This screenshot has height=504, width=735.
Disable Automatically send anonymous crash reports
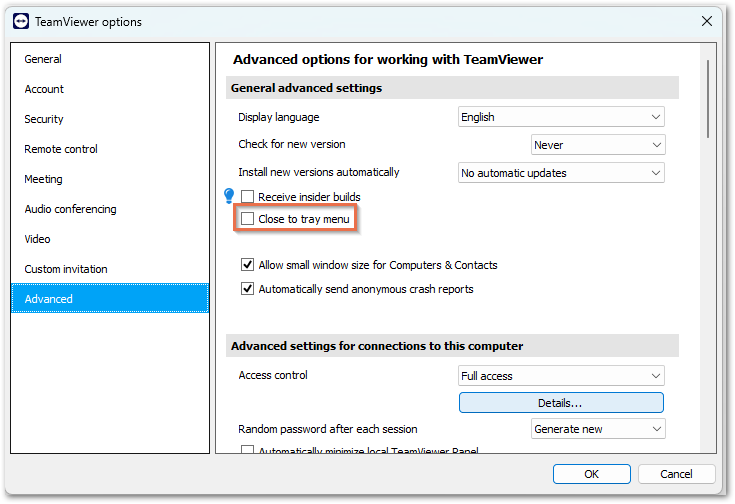point(248,289)
